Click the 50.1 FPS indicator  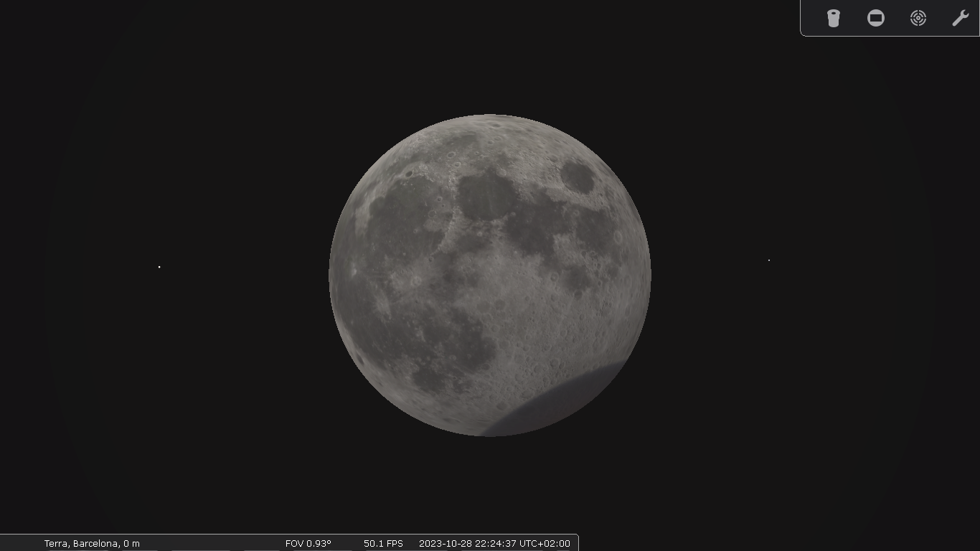click(383, 543)
